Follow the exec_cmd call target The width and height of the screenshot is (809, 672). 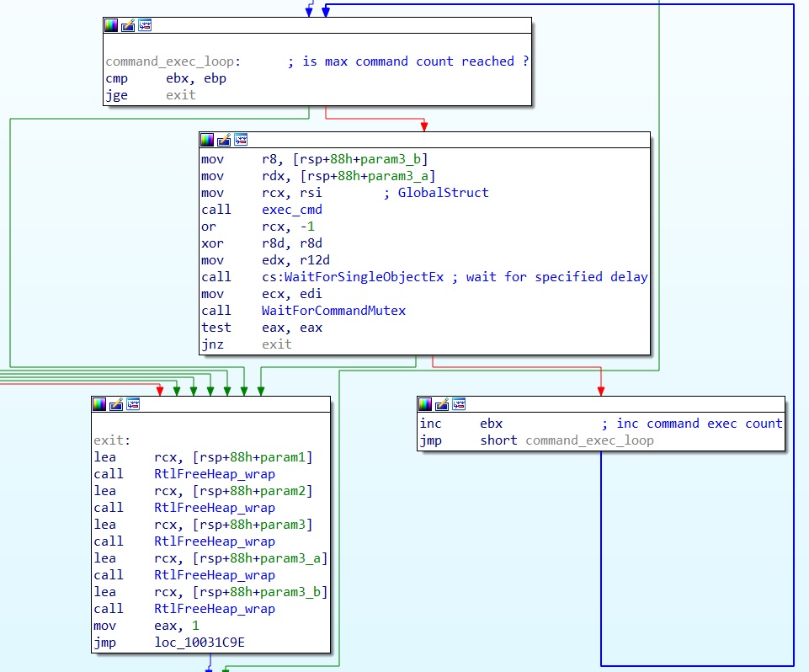(292, 210)
